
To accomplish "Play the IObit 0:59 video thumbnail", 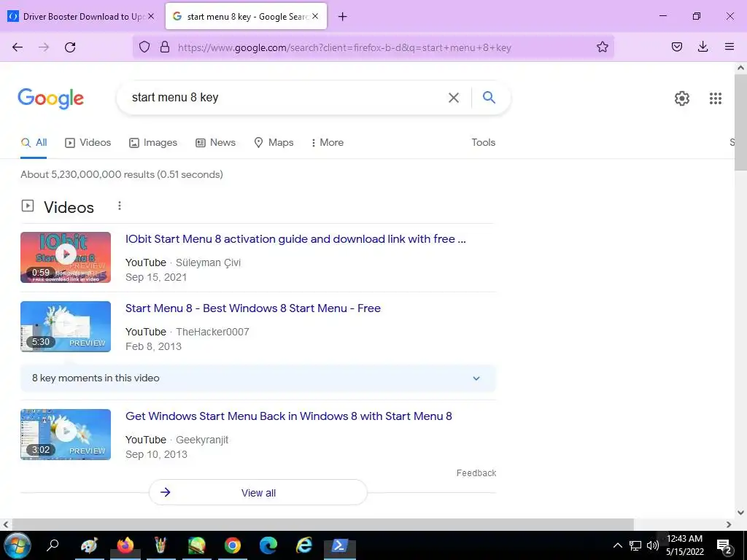I will 66,257.
